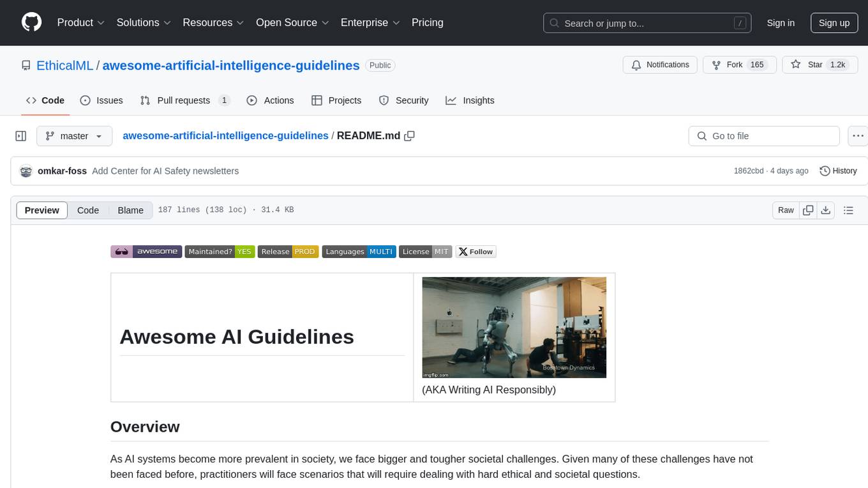Select the Blame view
Image resolution: width=868 pixels, height=488 pixels.
131,210
